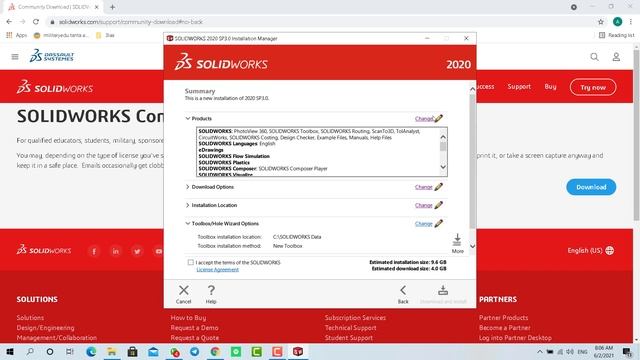Click the Cancel X icon in installer
Image resolution: width=640 pixels, height=360 pixels.
click(x=184, y=290)
